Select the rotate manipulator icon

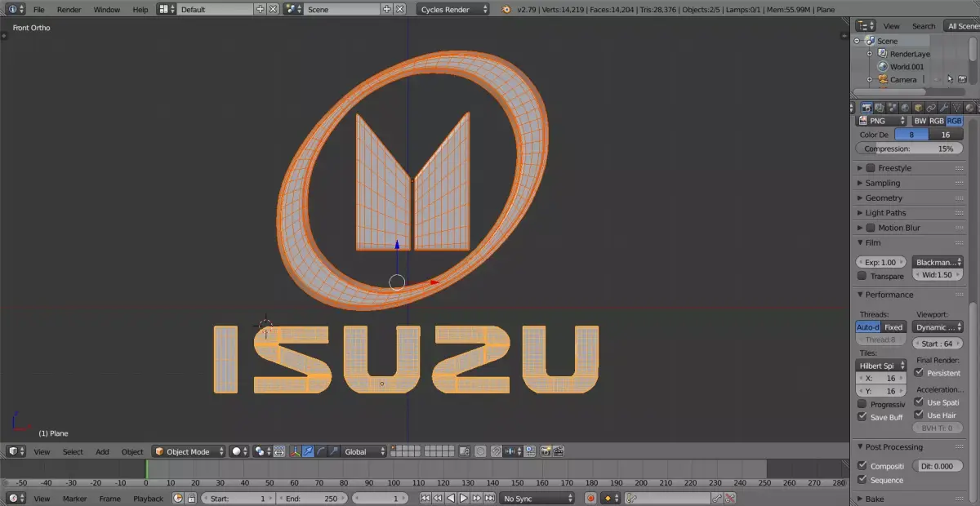[321, 451]
